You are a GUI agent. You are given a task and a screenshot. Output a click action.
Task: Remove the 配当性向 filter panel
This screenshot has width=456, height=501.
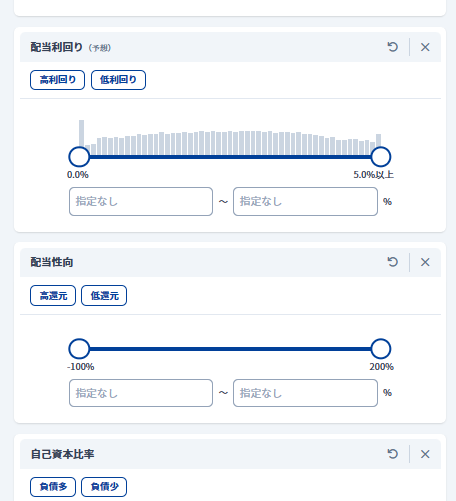[x=425, y=262]
